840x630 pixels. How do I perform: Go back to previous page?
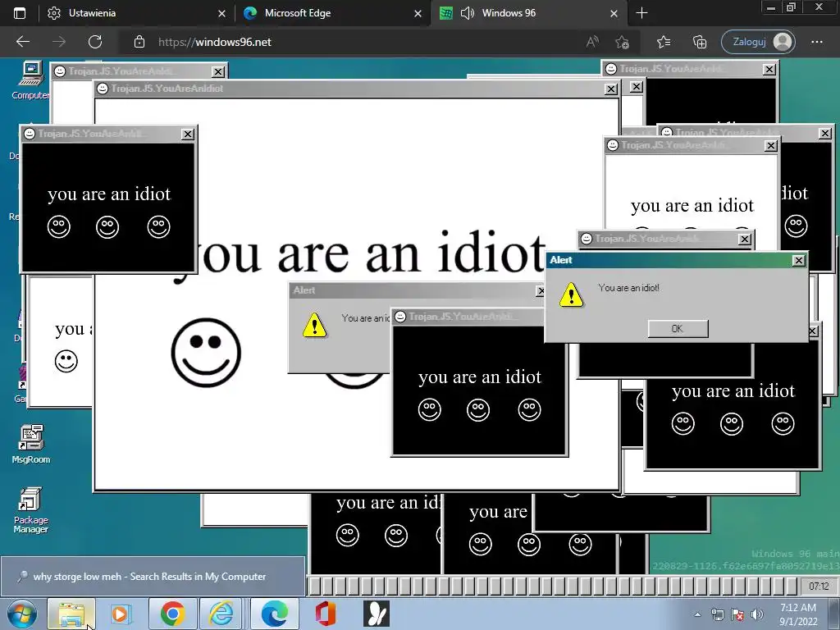point(22,42)
